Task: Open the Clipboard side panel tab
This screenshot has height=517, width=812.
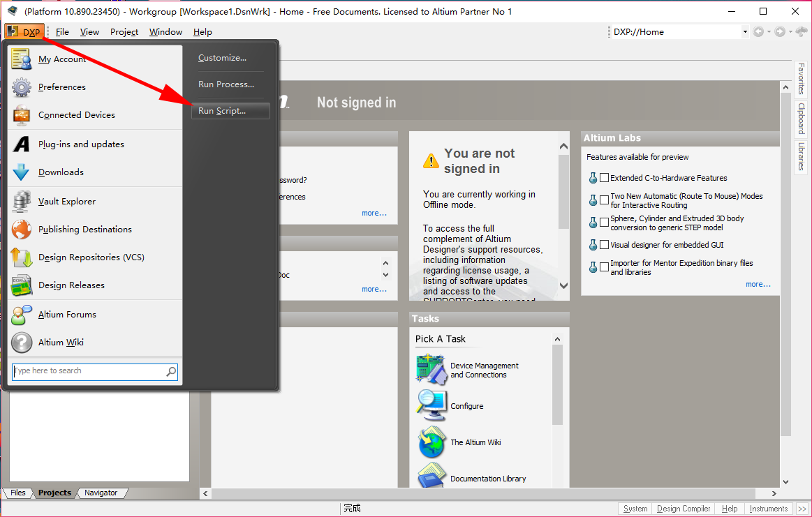Action: 801,118
